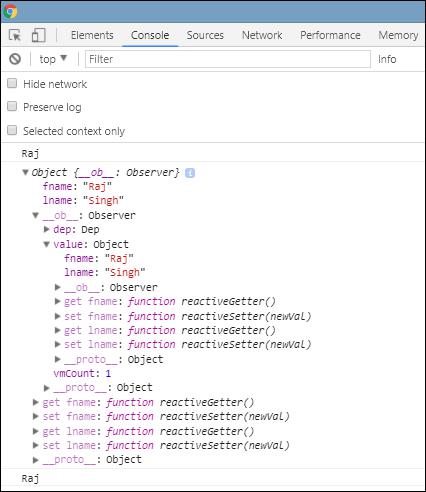Toggle the device toolbar icon

pyautogui.click(x=38, y=35)
